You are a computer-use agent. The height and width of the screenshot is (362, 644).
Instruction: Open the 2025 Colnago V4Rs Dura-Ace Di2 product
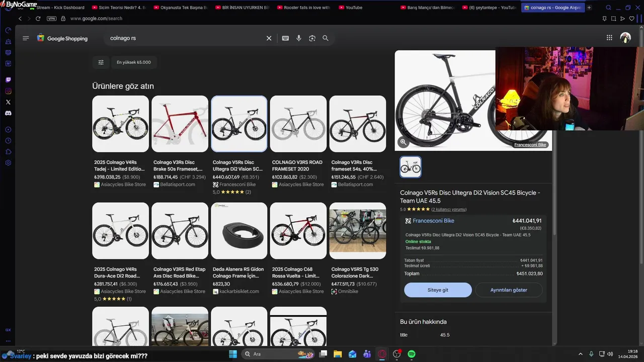[120, 252]
